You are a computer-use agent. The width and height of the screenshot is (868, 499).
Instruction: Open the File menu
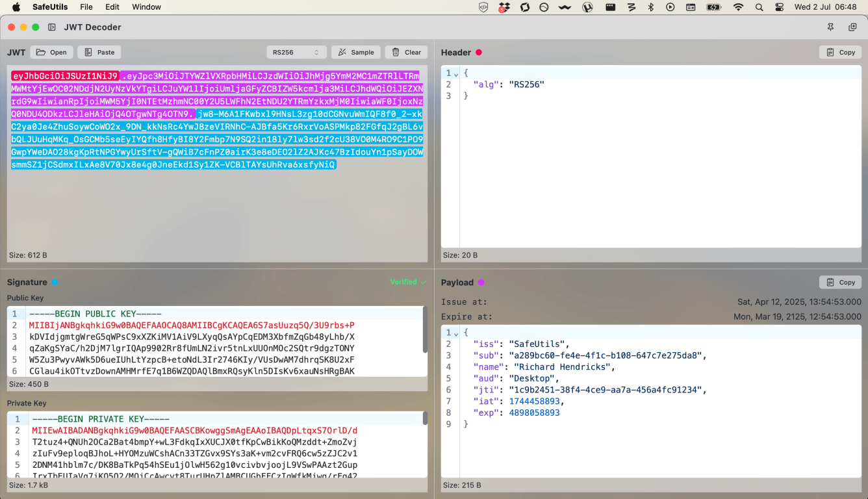(x=86, y=7)
